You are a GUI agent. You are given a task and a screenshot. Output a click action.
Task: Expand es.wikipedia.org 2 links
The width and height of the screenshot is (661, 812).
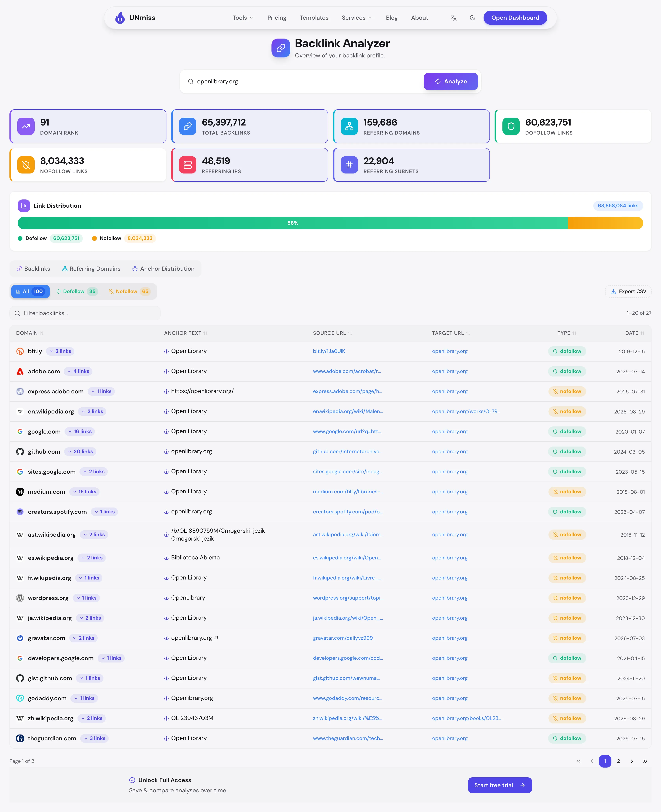coord(92,558)
